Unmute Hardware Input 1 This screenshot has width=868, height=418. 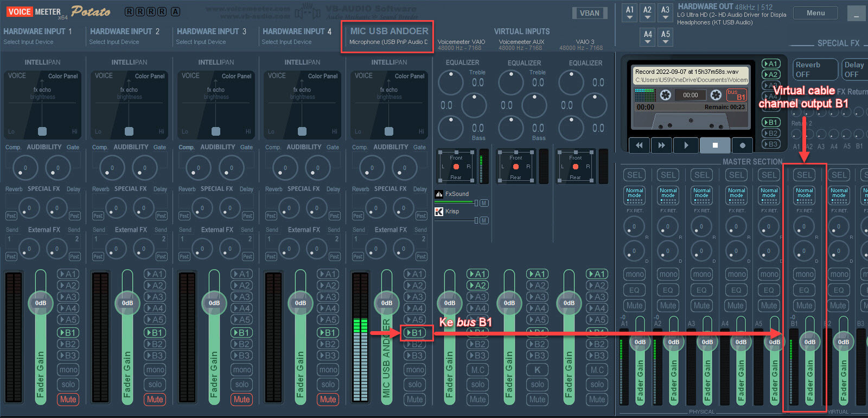coord(68,399)
